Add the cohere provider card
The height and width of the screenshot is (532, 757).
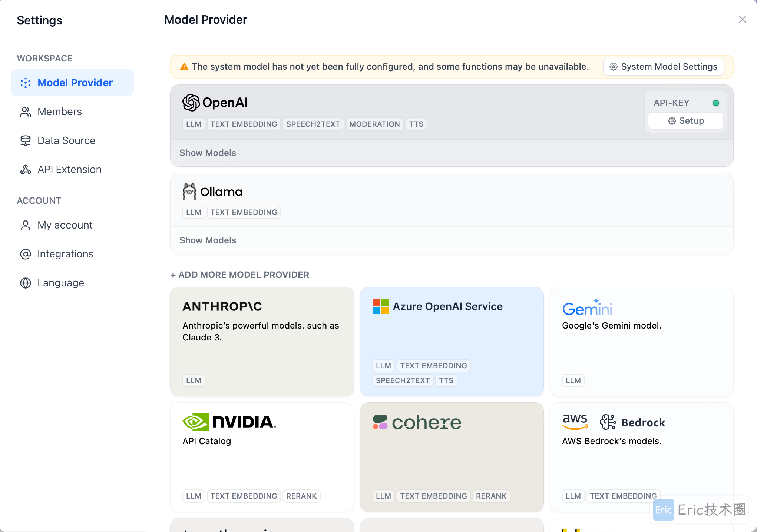click(452, 457)
